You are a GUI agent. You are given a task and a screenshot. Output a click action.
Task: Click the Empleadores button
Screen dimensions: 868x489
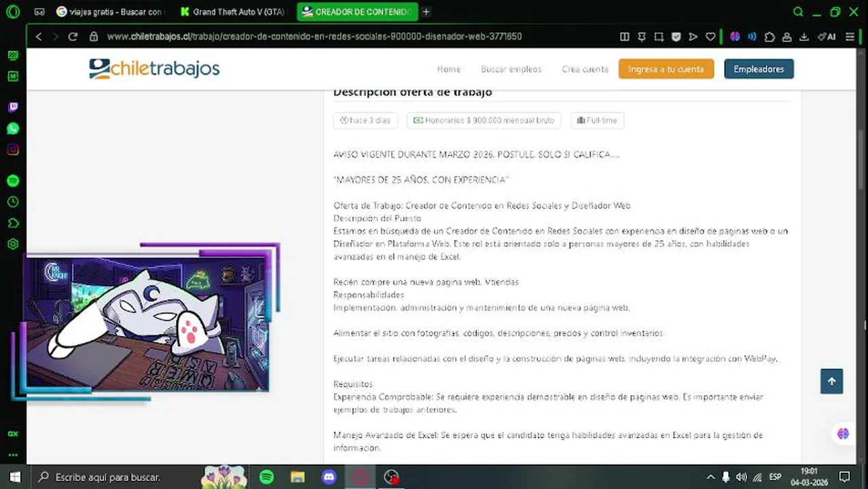pos(759,69)
